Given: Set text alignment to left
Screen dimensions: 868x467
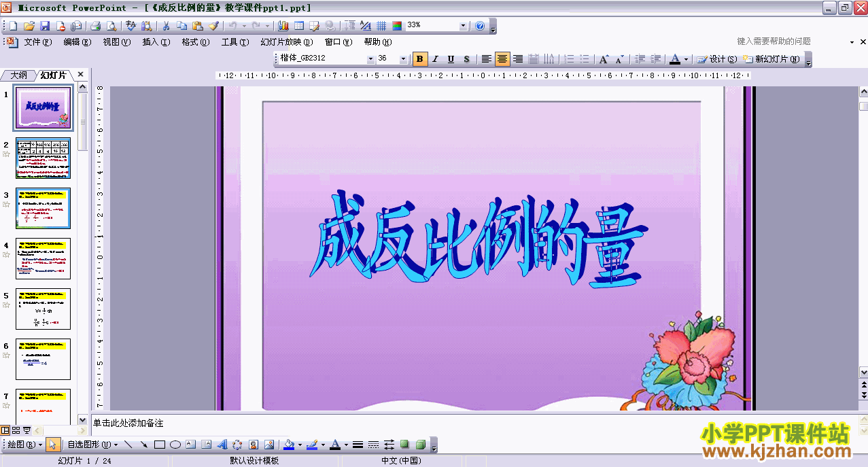Looking at the screenshot, I should [487, 59].
